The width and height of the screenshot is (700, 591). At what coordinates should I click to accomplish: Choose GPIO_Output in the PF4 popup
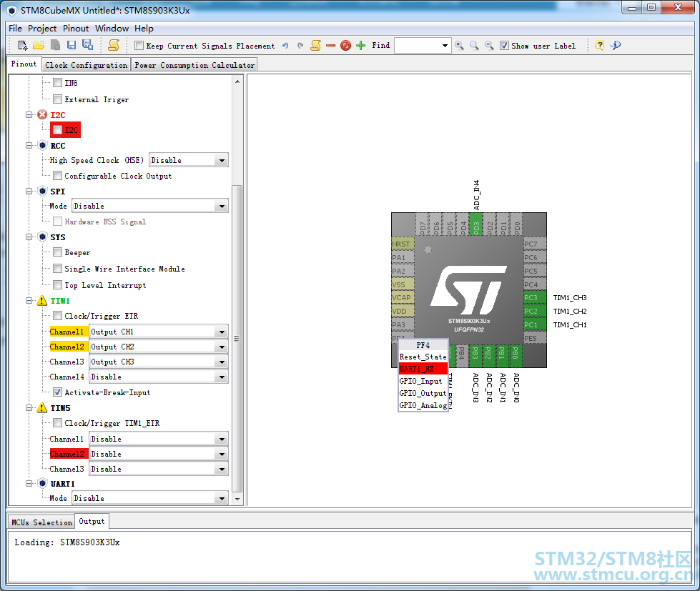click(x=423, y=393)
